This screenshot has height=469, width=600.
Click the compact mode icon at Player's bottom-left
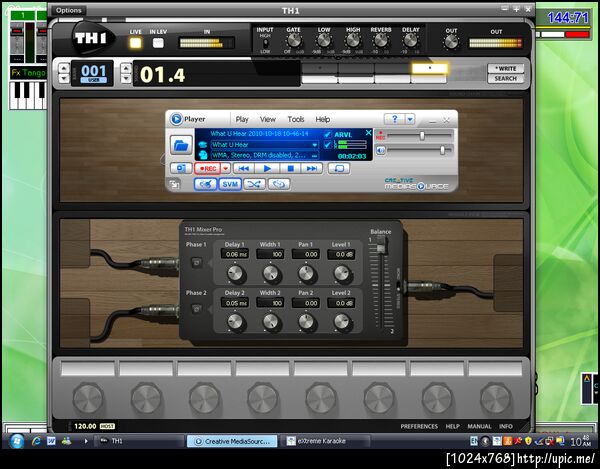click(x=174, y=184)
